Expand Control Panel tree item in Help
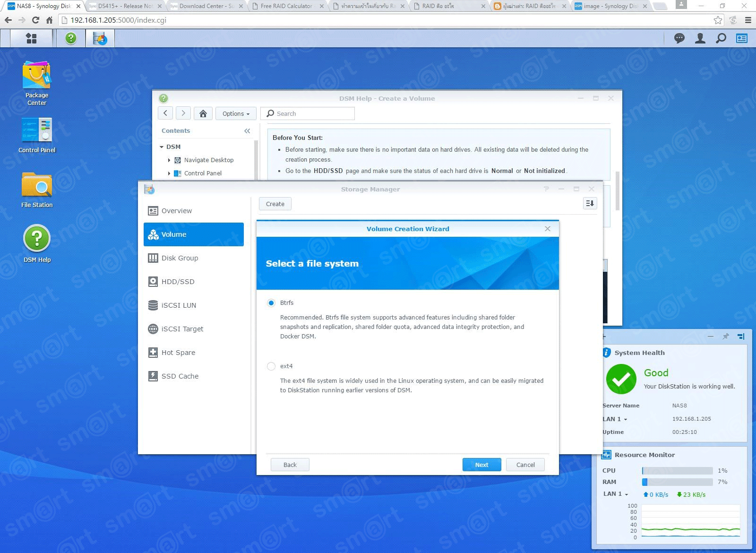Screen dimensions: 756x553 (x=169, y=173)
